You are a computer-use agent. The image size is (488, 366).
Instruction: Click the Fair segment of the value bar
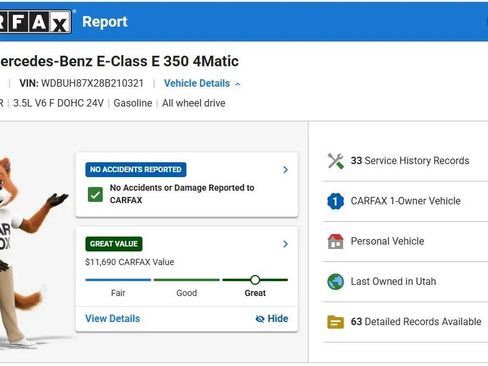(118, 280)
